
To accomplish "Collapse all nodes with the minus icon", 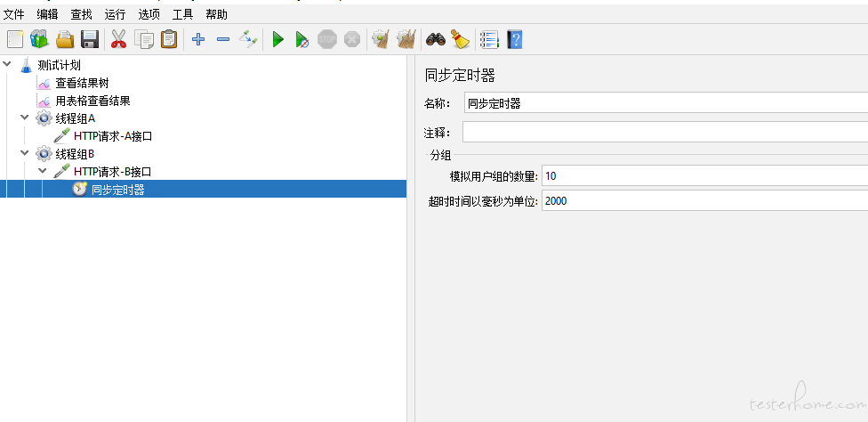I will click(223, 39).
